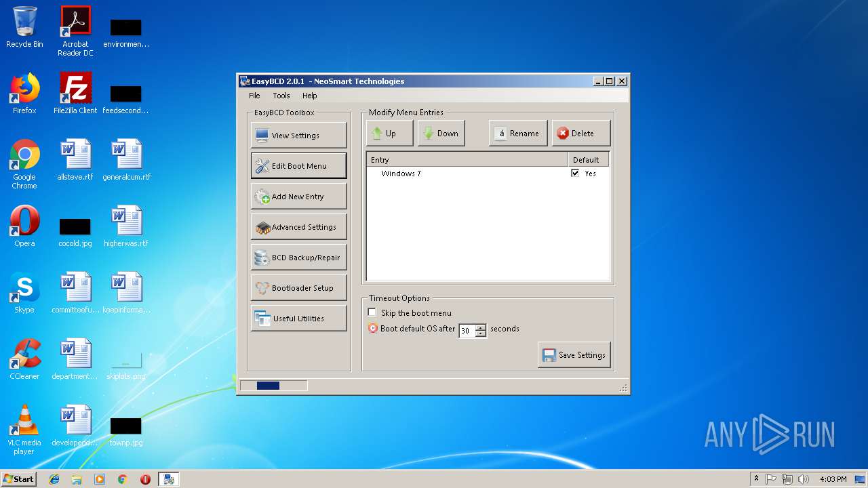Open Add New Entry section
The height and width of the screenshot is (488, 868).
298,196
